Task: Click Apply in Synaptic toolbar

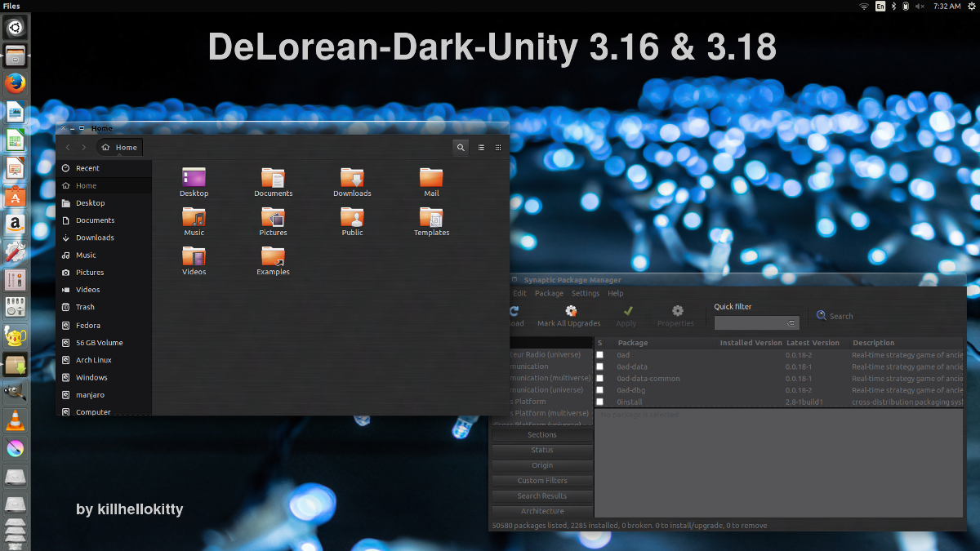Action: tap(626, 316)
